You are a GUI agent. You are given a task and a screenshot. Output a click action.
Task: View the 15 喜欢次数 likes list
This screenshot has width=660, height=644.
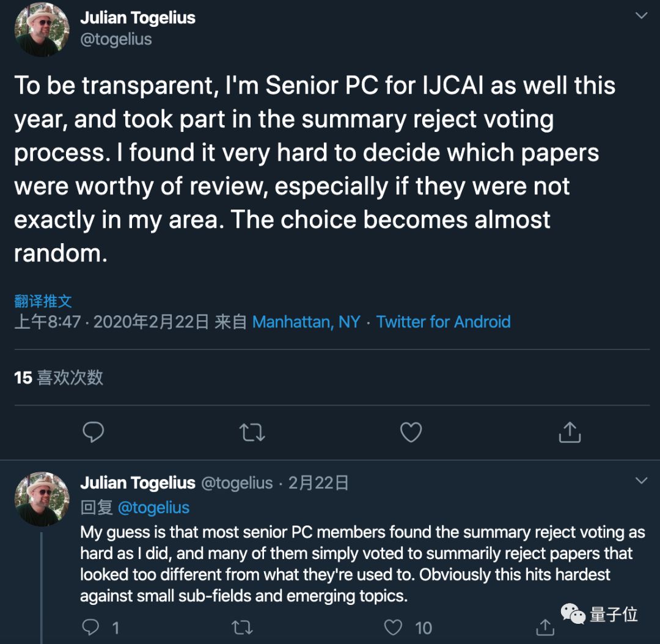click(59, 378)
